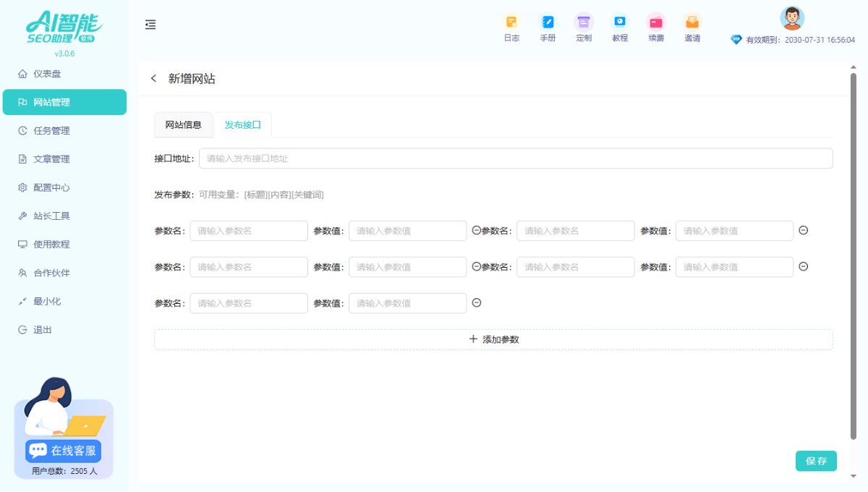Focus first-row left 参数名 input
Viewport: 868px width, 492px height.
pyautogui.click(x=249, y=231)
